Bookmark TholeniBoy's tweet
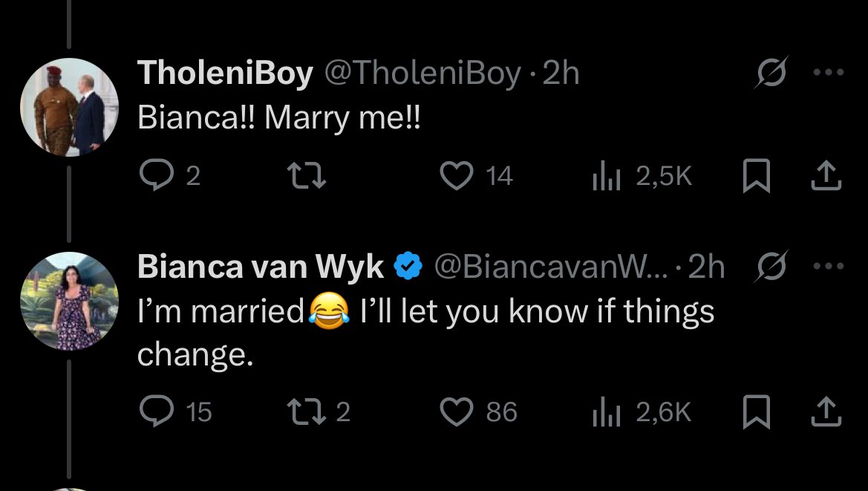This screenshot has height=491, width=868. pos(756,175)
